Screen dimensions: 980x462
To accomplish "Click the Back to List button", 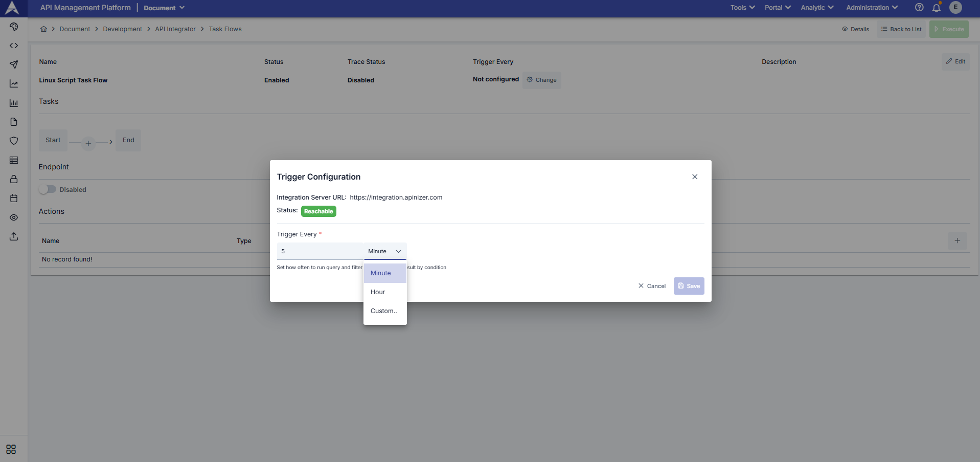I will [x=901, y=29].
